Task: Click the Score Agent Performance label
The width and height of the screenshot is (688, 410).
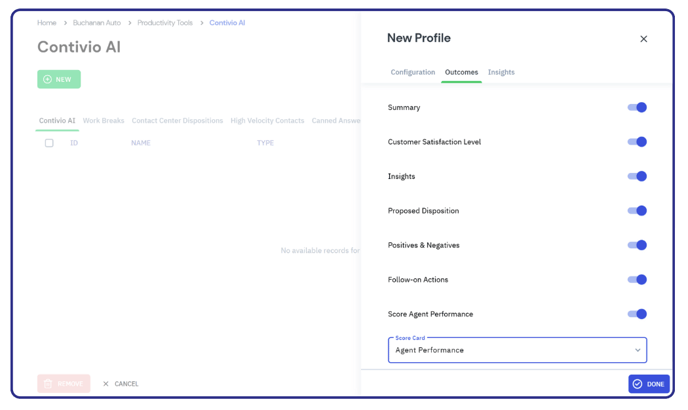Action: pyautogui.click(x=430, y=314)
